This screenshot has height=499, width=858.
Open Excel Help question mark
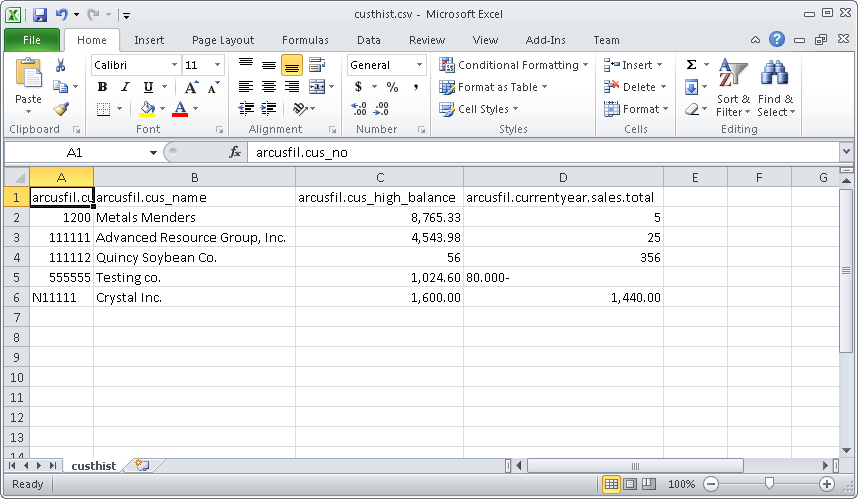click(776, 39)
